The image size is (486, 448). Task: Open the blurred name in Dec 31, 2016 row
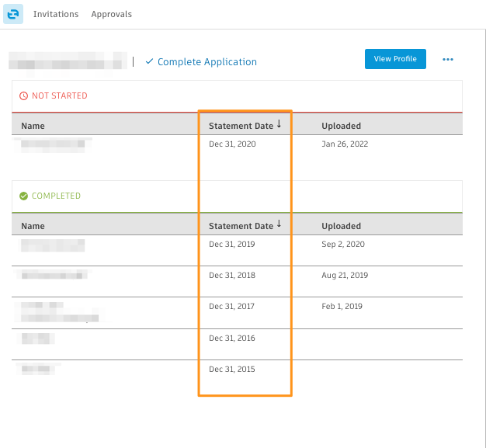tap(36, 339)
